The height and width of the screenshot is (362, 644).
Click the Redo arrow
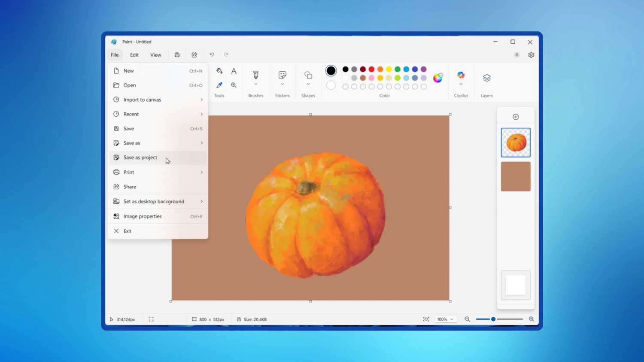coord(226,55)
